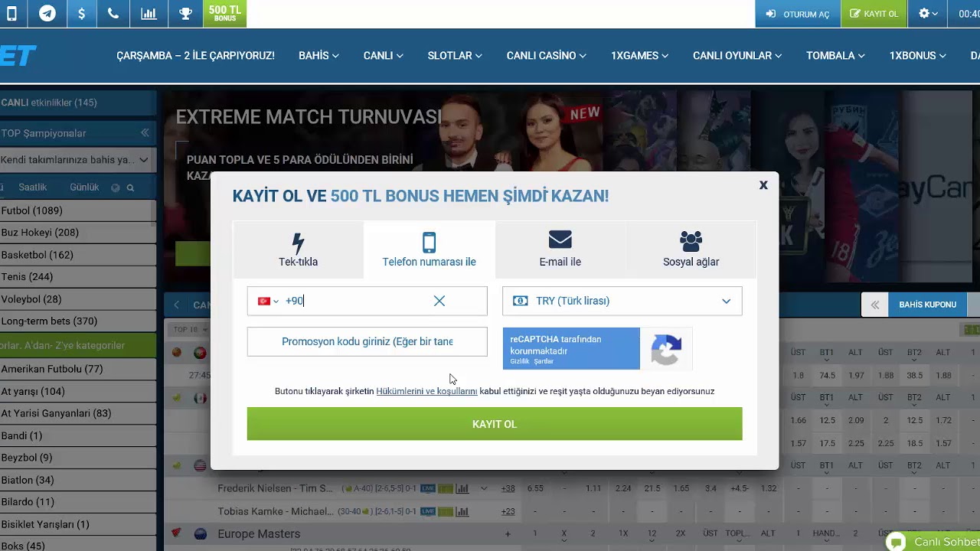Screen dimensions: 980x551
Task: Open the Hükümlerini ve koşullarını link
Action: 426,391
